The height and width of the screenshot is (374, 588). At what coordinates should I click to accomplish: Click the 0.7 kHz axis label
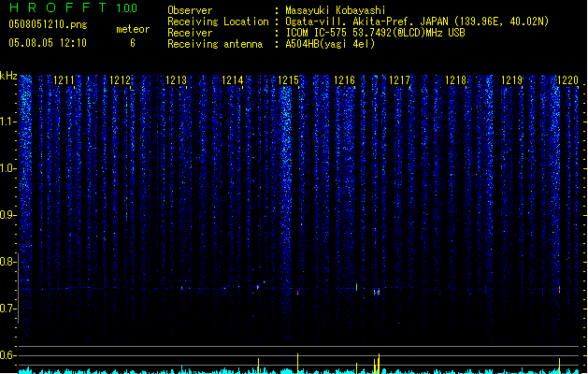(7, 309)
